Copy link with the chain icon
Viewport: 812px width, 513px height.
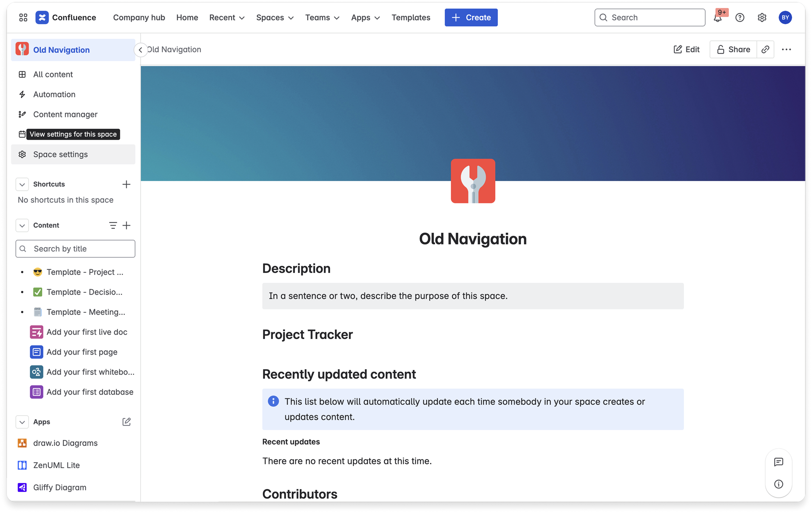coord(765,50)
